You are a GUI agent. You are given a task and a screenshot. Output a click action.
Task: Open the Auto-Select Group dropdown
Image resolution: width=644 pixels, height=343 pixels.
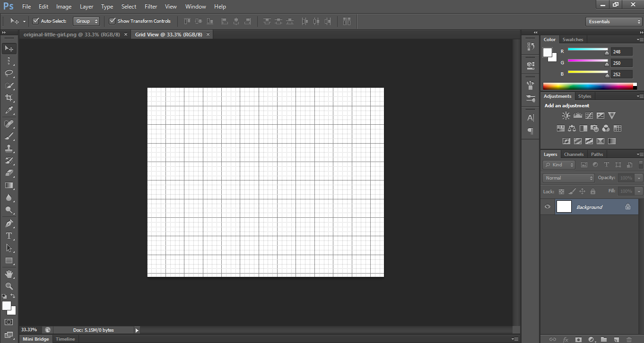pos(86,21)
